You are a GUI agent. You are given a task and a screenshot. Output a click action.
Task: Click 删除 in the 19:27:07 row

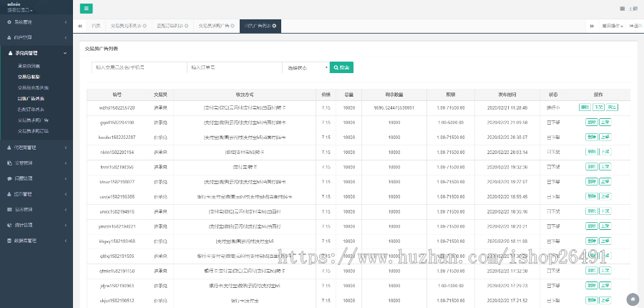[592, 182]
